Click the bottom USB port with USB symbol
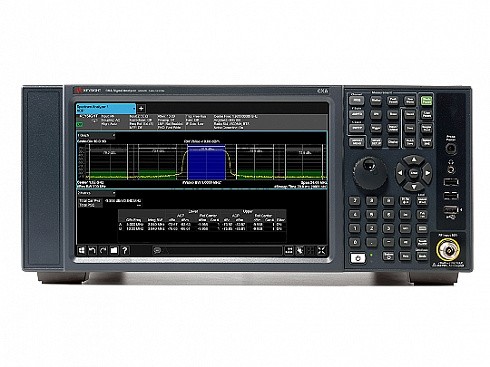Screen dimensions: 490x367 tap(451, 210)
